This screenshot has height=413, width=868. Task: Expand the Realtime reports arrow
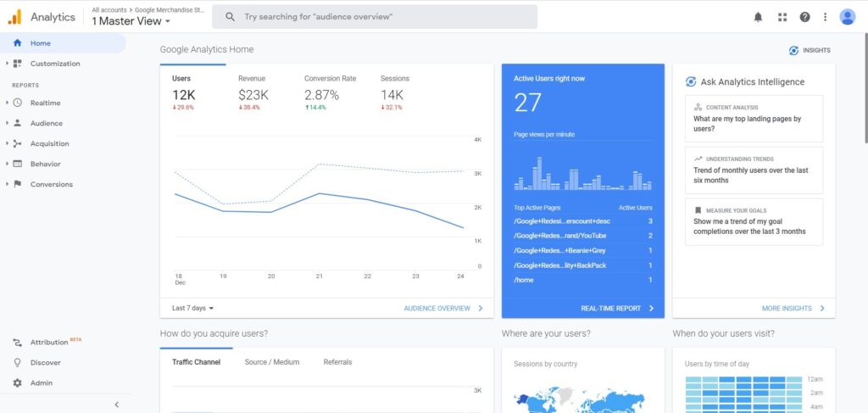(7, 103)
